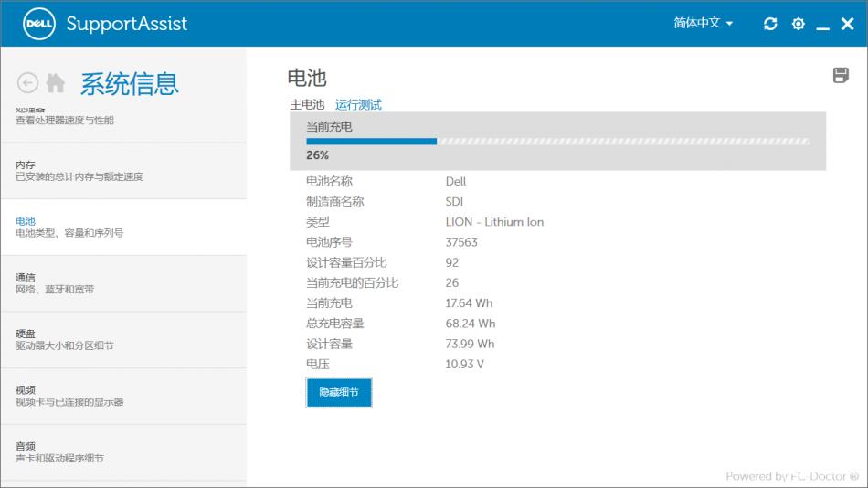The height and width of the screenshot is (488, 868).
Task: Click the 系统信息 page title
Action: [130, 84]
